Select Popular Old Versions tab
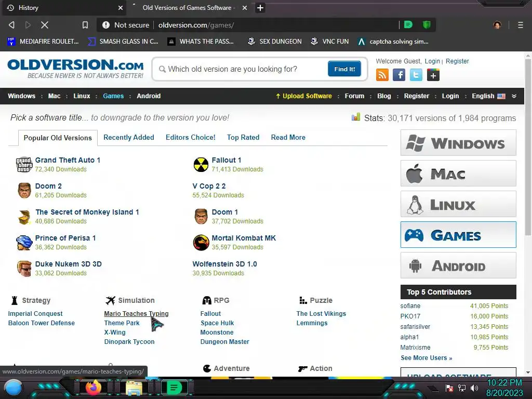Image resolution: width=532 pixels, height=399 pixels. coord(58,138)
